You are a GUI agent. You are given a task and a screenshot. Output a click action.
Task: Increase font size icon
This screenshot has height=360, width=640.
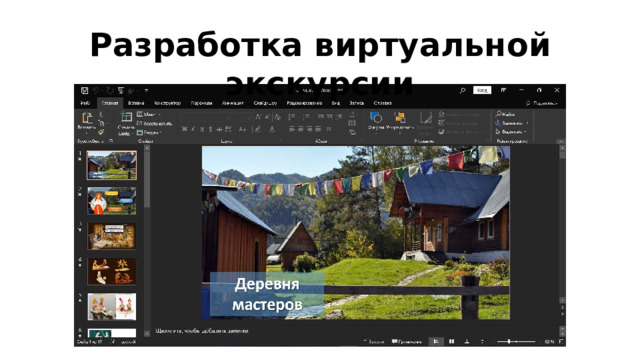coord(258,117)
